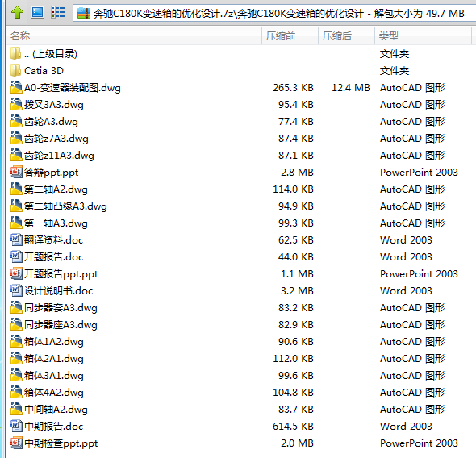Select the 第二轴A2.dwg file icon

16,189
